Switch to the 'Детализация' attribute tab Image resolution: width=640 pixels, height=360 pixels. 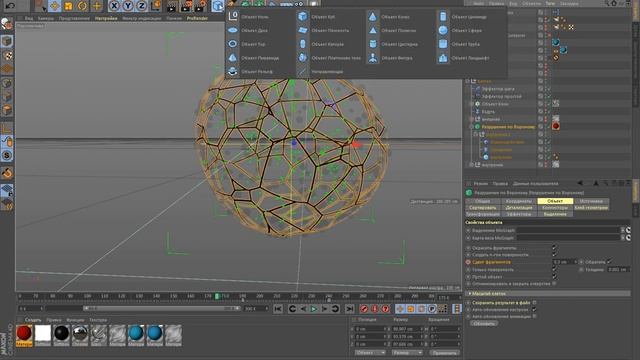518,208
